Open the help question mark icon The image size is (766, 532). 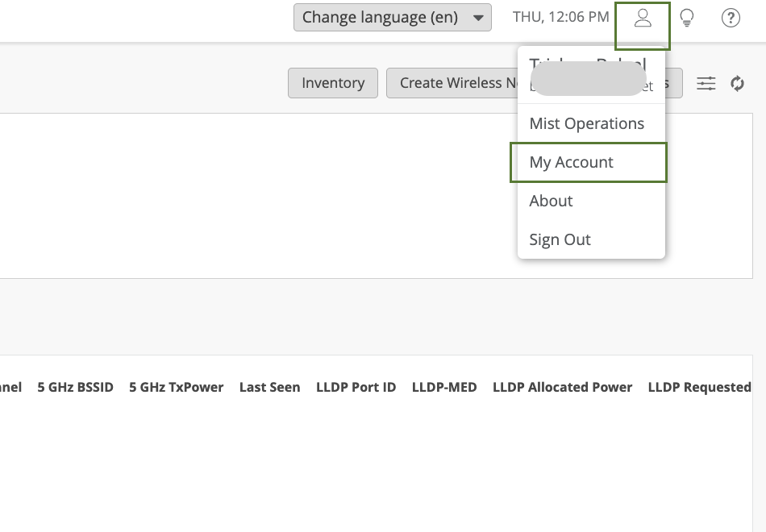(x=731, y=19)
